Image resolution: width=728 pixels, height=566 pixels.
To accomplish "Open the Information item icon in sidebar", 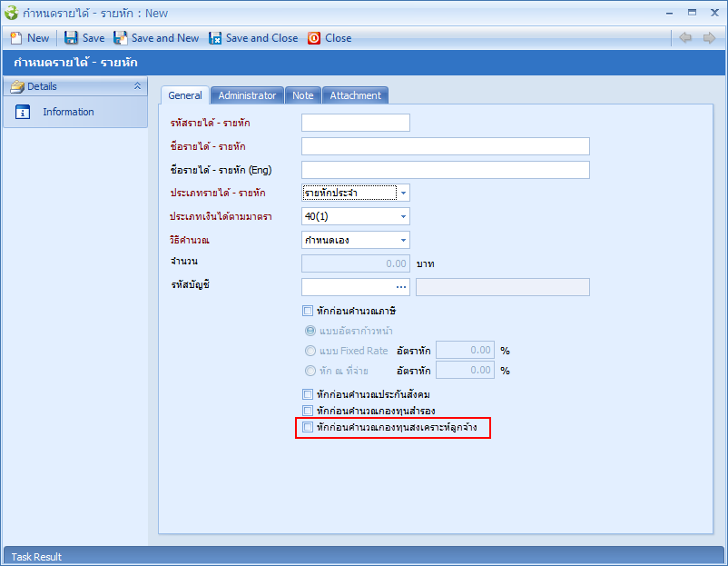I will click(24, 113).
